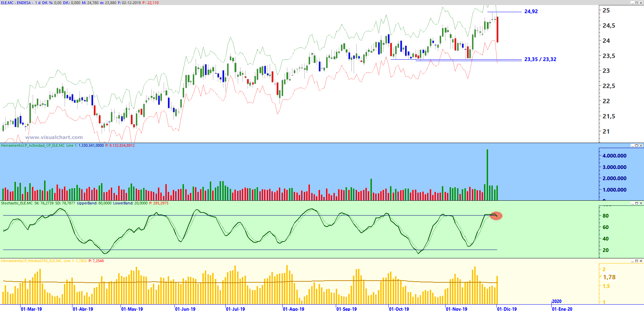The image size is (644, 311).
Task: Click the 'P: 22,110' value in chart header
Action: (x=151, y=3)
